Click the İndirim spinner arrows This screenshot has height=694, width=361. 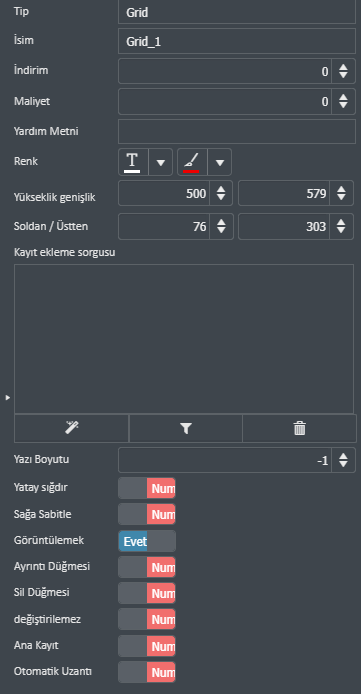pos(343,71)
